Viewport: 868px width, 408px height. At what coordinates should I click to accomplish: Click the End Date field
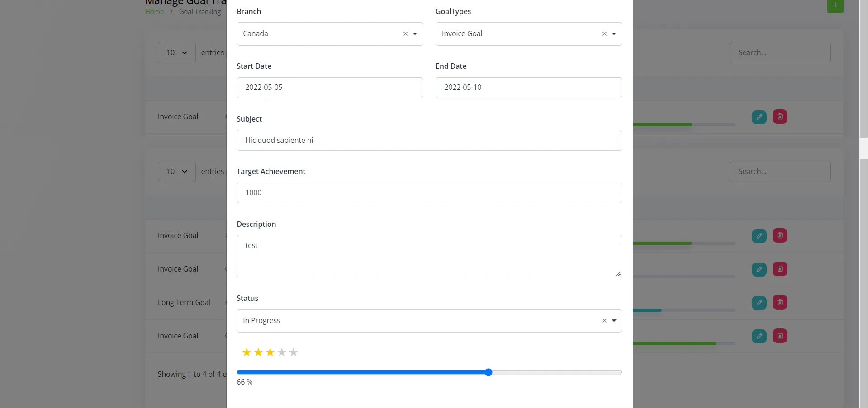pos(529,88)
